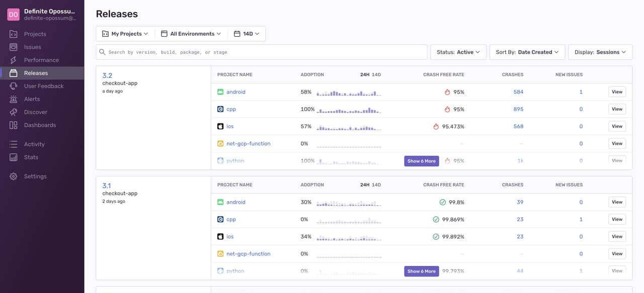Click check icon beside 99.8% crash rate
Image resolution: width=644 pixels, height=293 pixels.
click(443, 202)
